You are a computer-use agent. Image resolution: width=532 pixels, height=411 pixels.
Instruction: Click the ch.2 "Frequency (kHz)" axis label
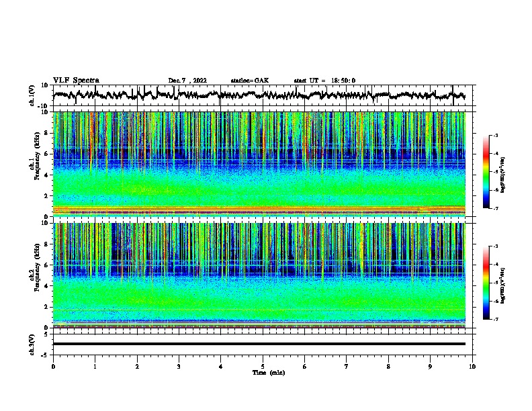(x=37, y=267)
